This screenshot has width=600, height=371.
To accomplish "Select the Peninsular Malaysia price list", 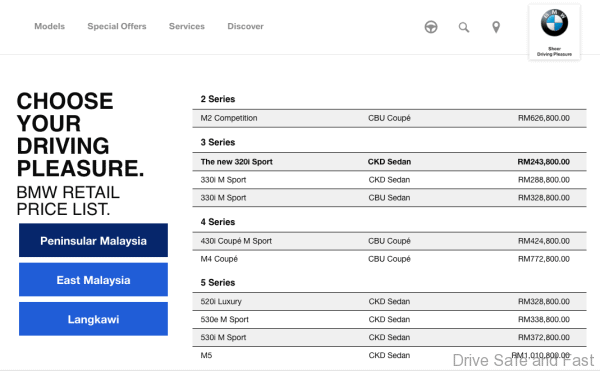I will (x=93, y=240).
